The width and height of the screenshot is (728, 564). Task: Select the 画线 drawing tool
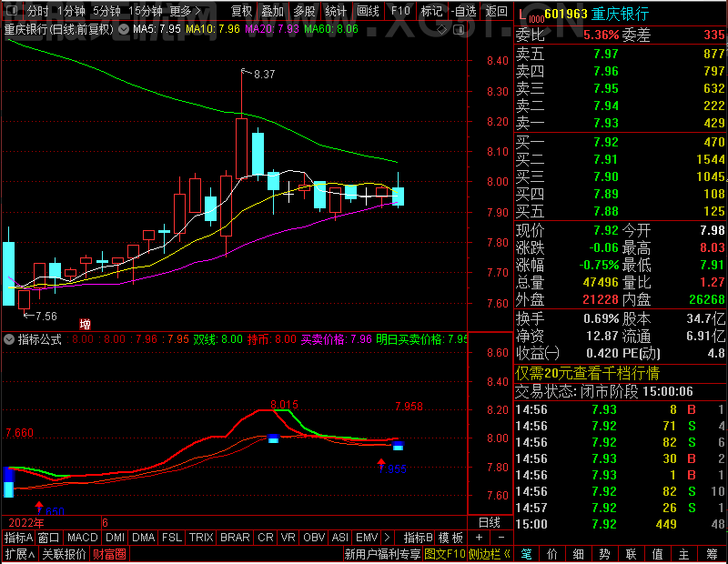(368, 11)
